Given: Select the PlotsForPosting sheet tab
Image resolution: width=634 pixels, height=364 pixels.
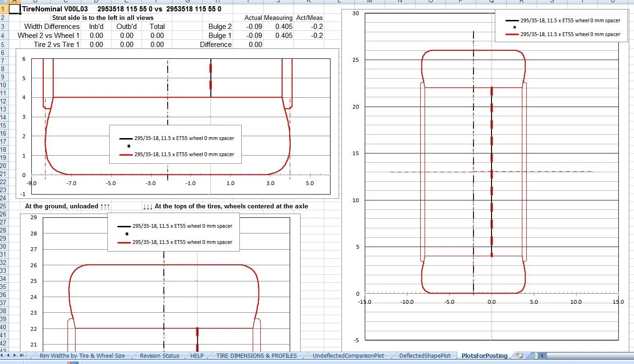Looking at the screenshot, I should (484, 355).
